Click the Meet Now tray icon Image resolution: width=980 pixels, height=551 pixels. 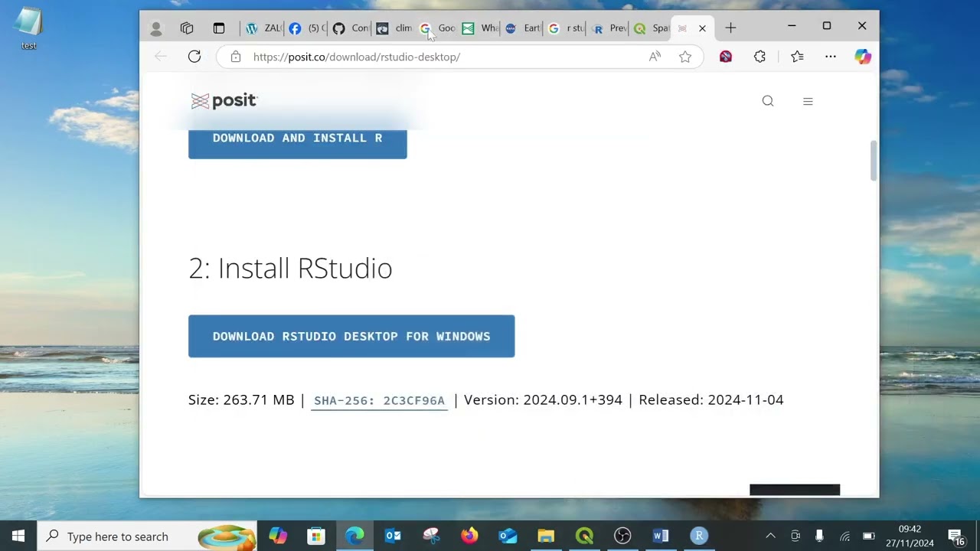point(795,536)
